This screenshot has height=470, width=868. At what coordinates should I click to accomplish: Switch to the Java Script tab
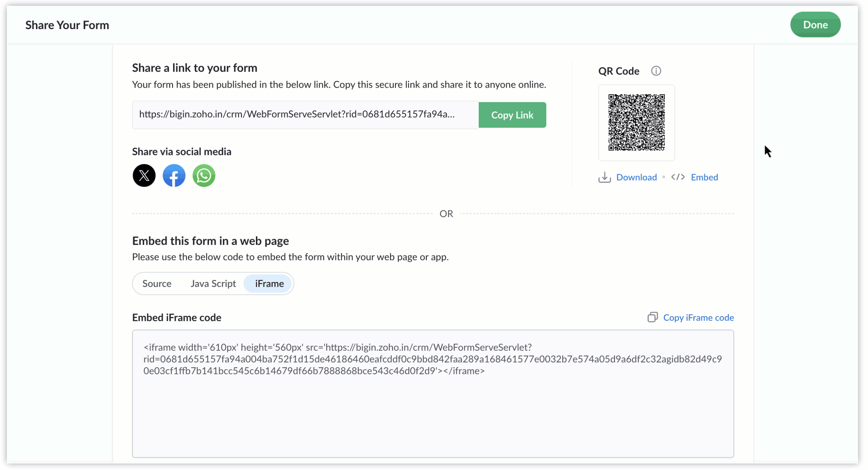pyautogui.click(x=213, y=284)
